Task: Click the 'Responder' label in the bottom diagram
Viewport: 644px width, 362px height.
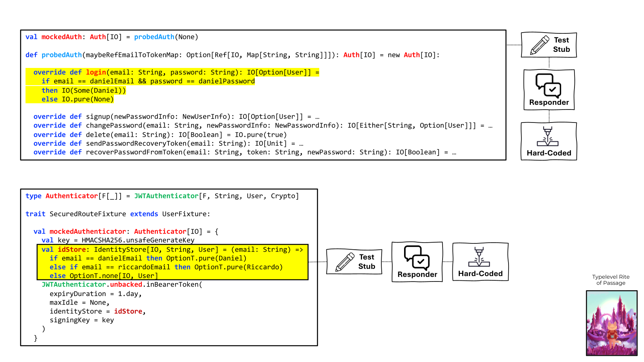Action: (x=417, y=274)
